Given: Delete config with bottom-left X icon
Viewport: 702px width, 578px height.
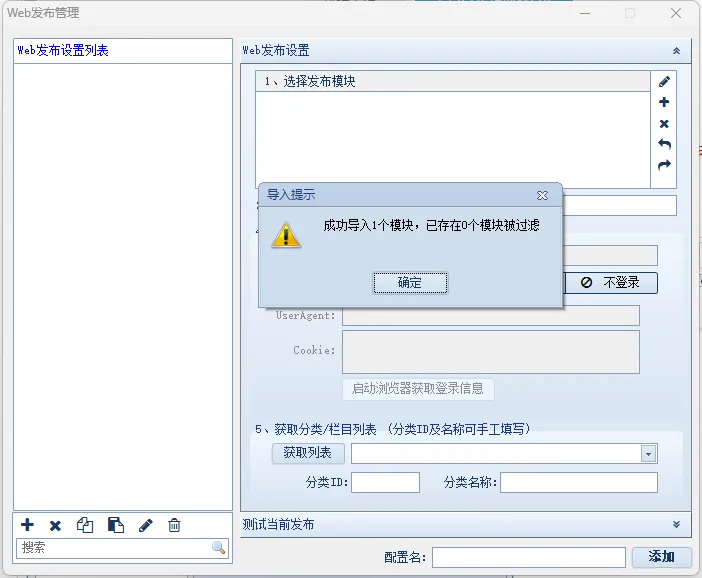Looking at the screenshot, I should pos(56,525).
